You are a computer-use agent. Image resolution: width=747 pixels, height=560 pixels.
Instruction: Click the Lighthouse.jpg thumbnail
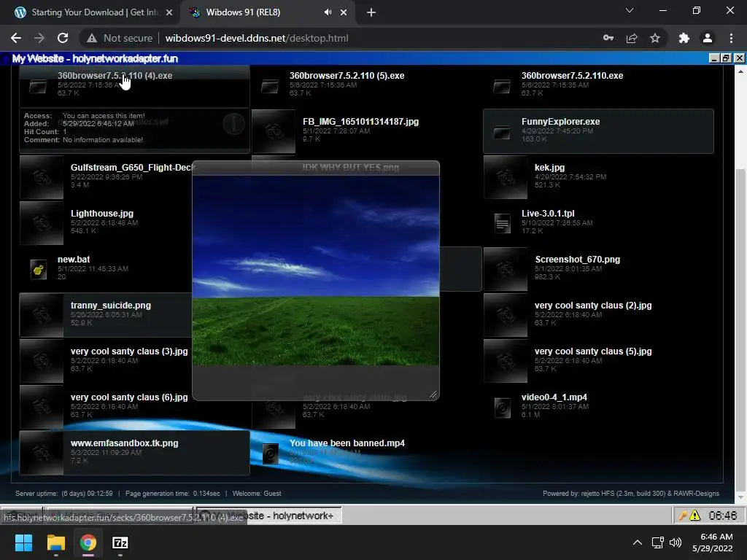[x=42, y=223]
